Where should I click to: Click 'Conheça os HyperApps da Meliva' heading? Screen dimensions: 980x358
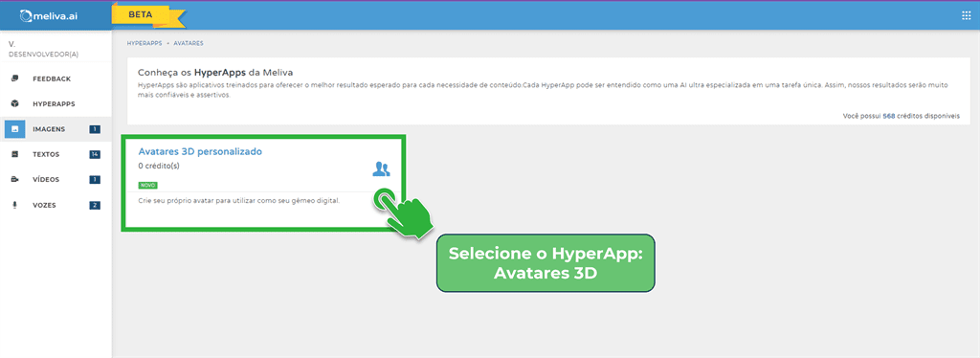tap(215, 73)
